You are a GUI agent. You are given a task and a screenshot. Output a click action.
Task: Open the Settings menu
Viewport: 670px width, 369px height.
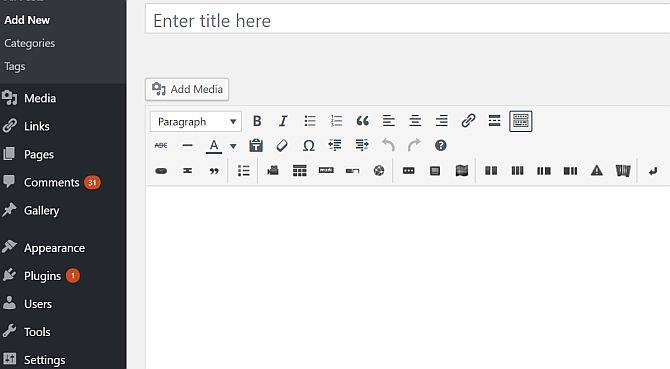[x=44, y=360]
